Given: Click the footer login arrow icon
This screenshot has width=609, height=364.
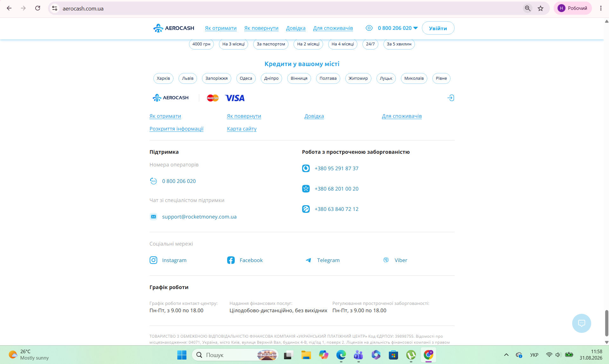Looking at the screenshot, I should click(x=450, y=98).
